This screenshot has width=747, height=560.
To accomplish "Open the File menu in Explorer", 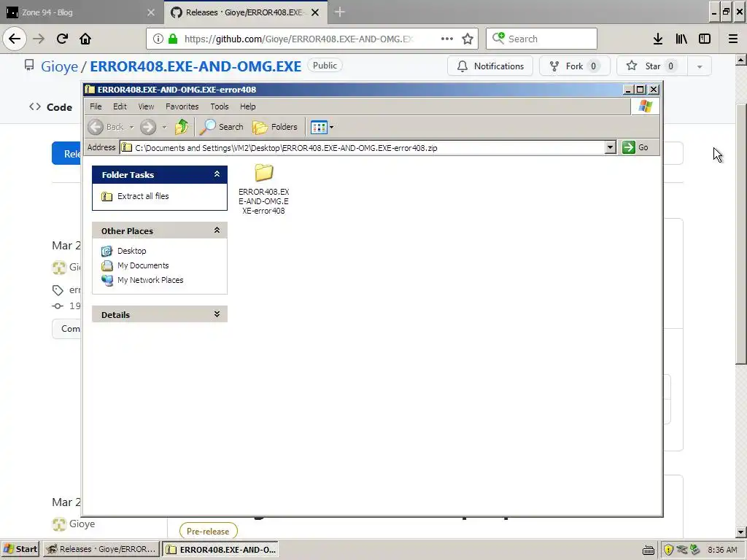I will [96, 106].
